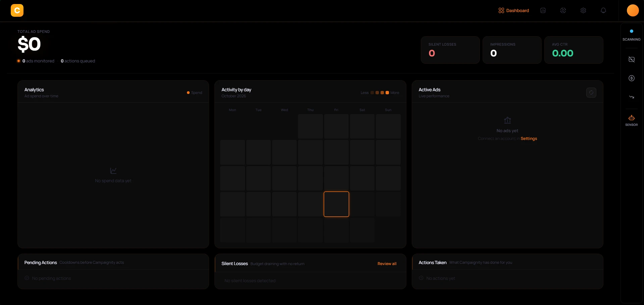Screen dimensions: 644x305
Task: Open the Dashboard tab
Action: click(513, 10)
